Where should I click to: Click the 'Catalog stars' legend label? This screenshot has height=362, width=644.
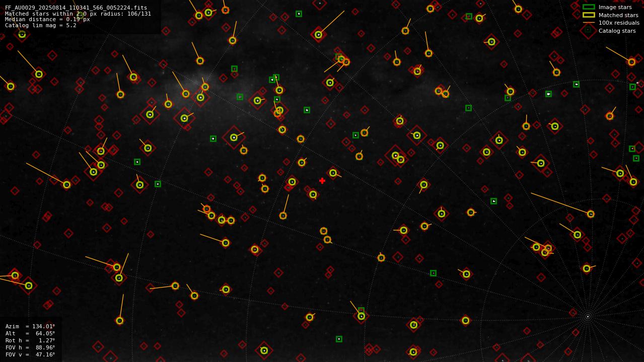click(x=617, y=31)
